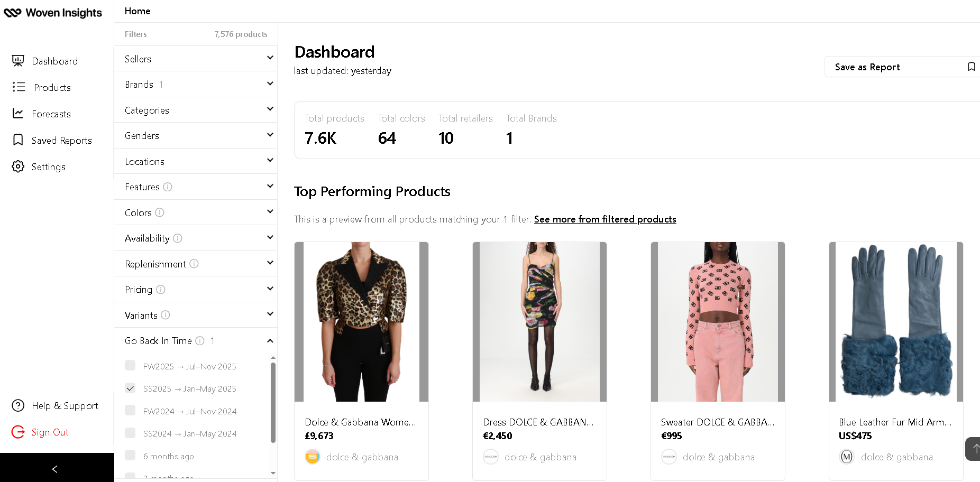Viewport: 980px width, 482px height.
Task: Open Forecasts via the chart icon
Action: click(18, 114)
